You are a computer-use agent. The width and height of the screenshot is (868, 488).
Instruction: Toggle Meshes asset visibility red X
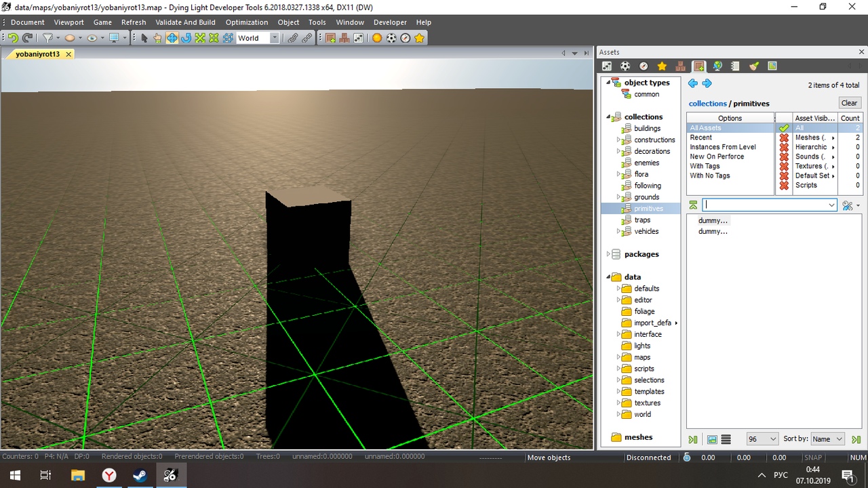[784, 138]
